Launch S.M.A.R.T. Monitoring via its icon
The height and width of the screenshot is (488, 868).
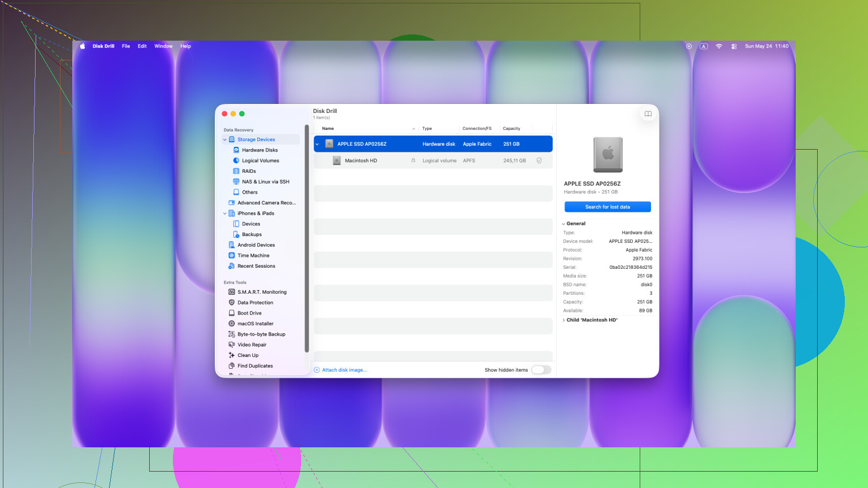pos(232,292)
